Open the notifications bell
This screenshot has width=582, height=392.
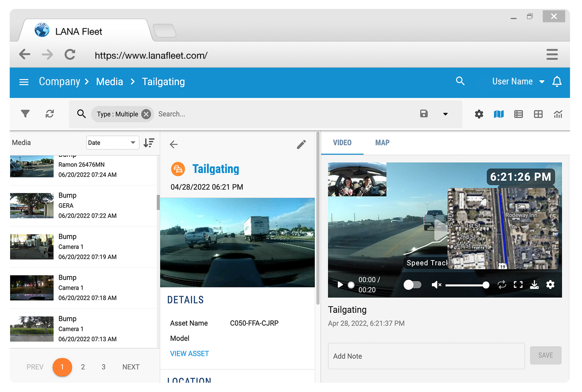coord(557,82)
